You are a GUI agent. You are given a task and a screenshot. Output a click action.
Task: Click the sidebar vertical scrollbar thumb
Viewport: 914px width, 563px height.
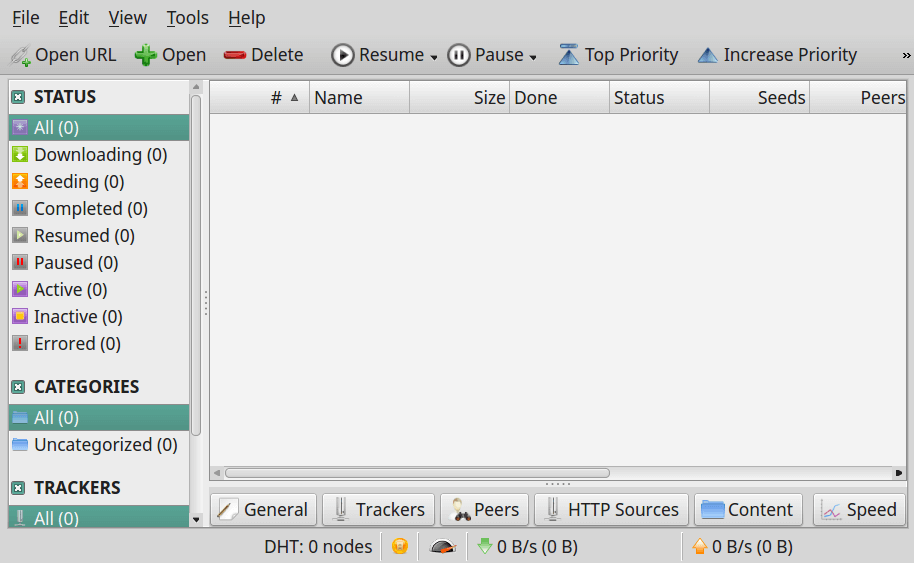click(196, 265)
